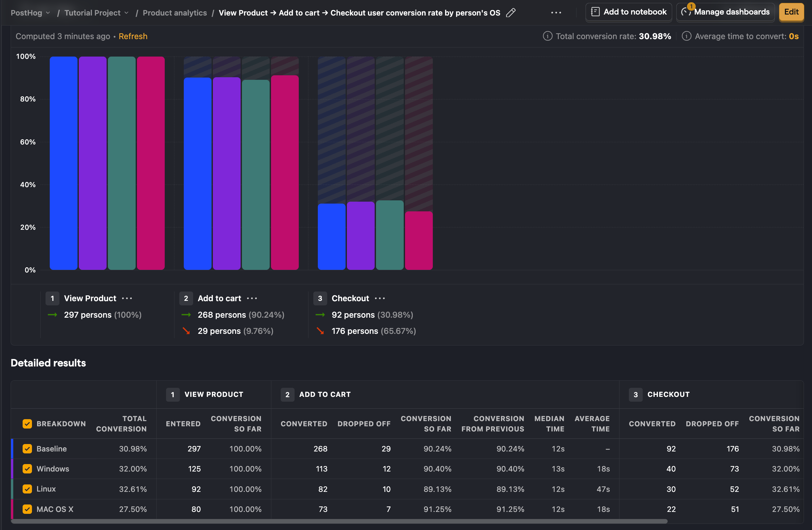Open options dots next to View Product step
Image resolution: width=812 pixels, height=530 pixels.
[127, 298]
